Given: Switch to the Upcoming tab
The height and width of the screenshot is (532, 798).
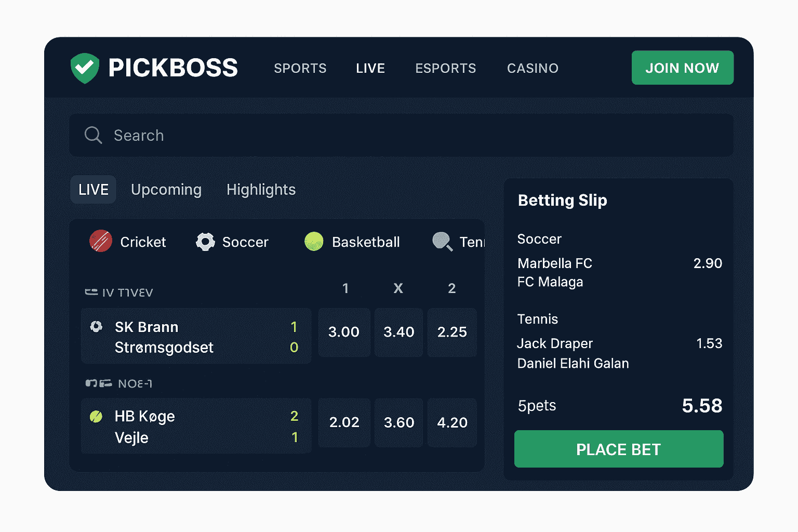Looking at the screenshot, I should click(x=166, y=190).
